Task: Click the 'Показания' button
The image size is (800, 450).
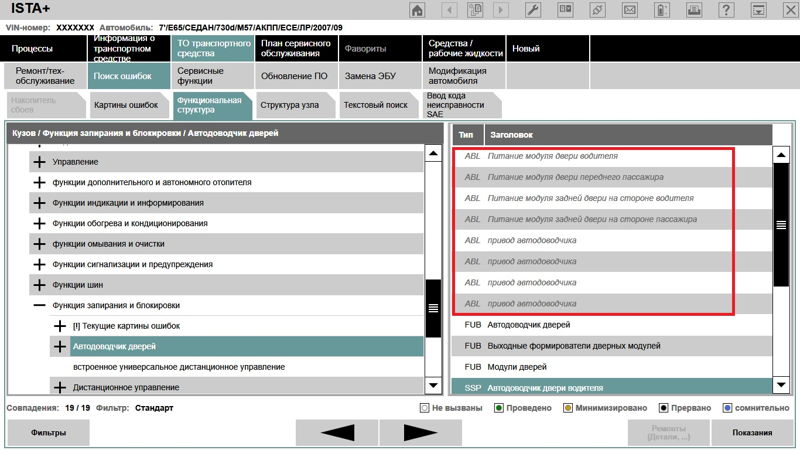Action: 751,433
